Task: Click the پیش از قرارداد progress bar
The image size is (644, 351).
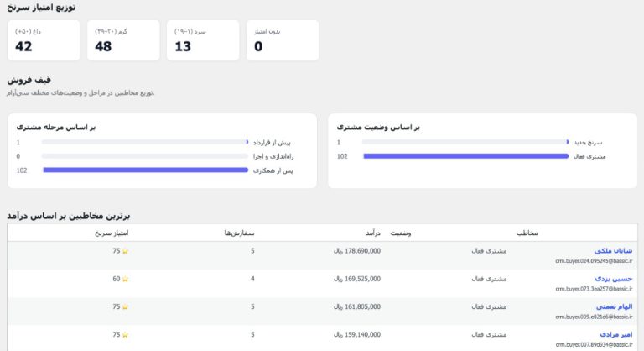Action: 145,142
